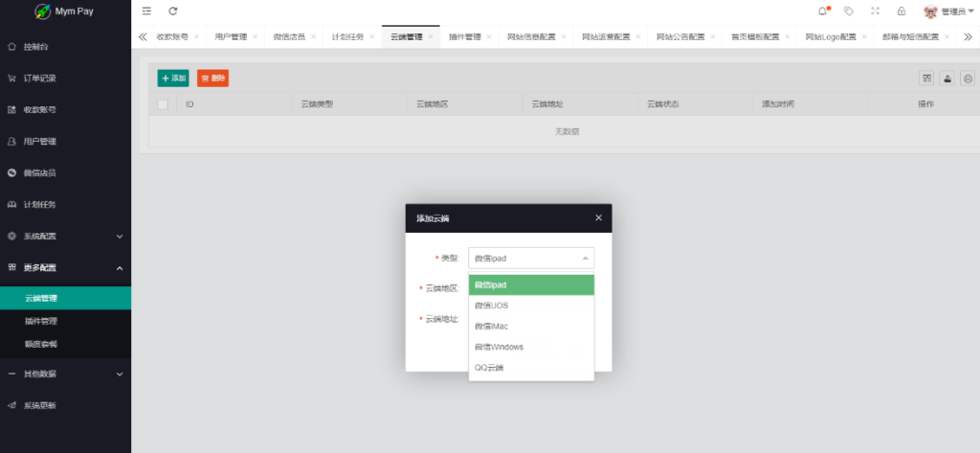Close the 云端管理 tab
The image size is (980, 453).
point(431,37)
